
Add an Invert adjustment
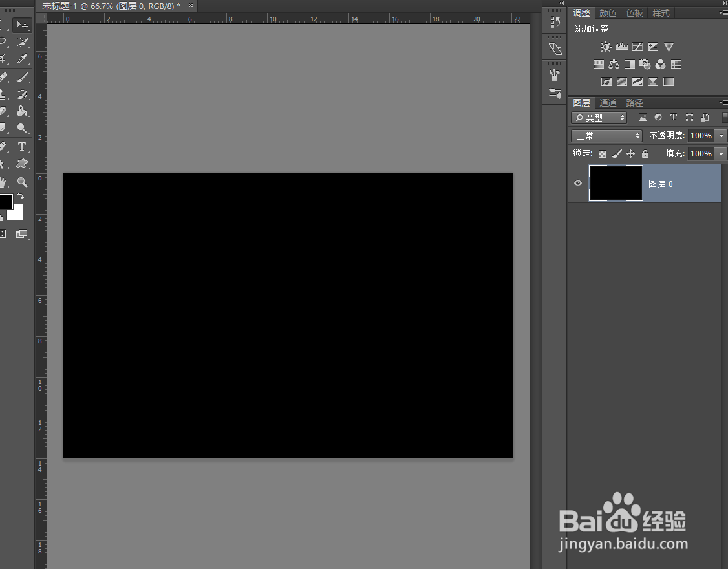pyautogui.click(x=606, y=81)
